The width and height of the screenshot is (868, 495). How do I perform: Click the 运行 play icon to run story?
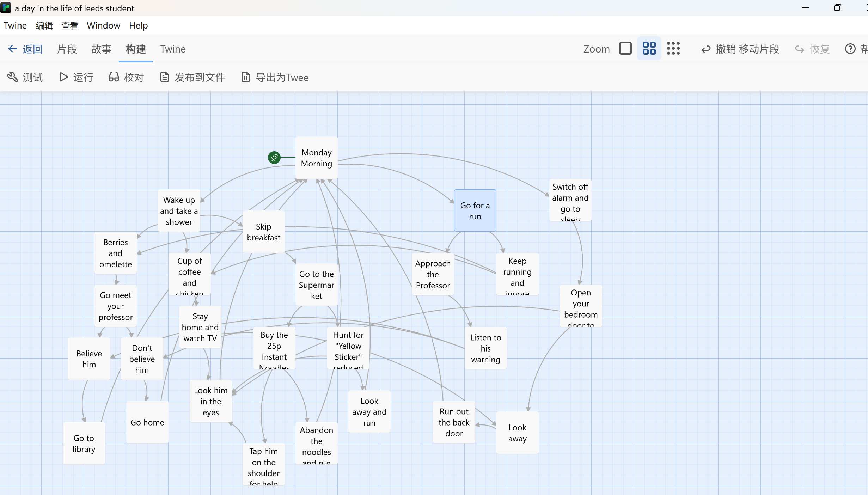coord(63,77)
